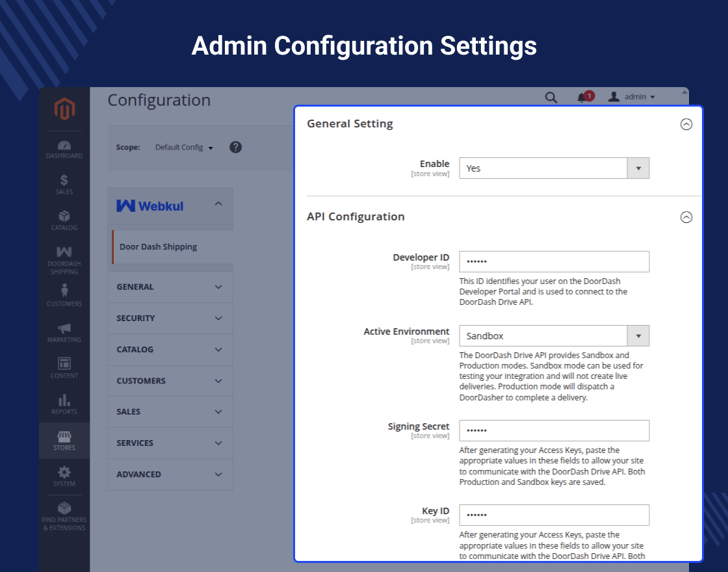Expand the ADVANCED config section
This screenshot has width=728, height=572.
(170, 474)
